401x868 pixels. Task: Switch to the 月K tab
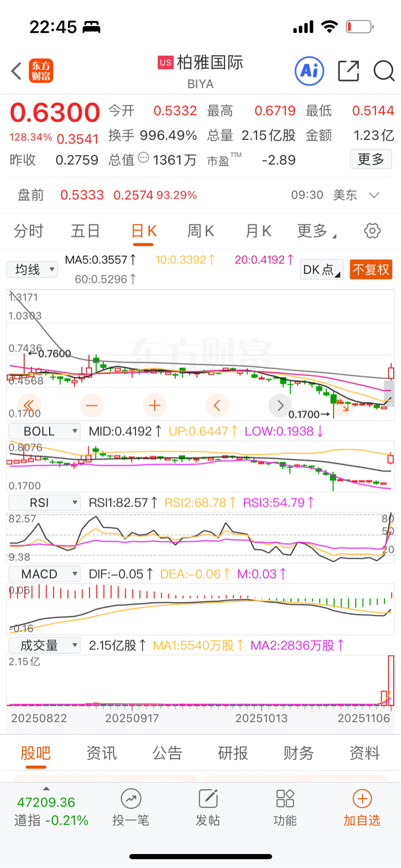click(x=258, y=231)
